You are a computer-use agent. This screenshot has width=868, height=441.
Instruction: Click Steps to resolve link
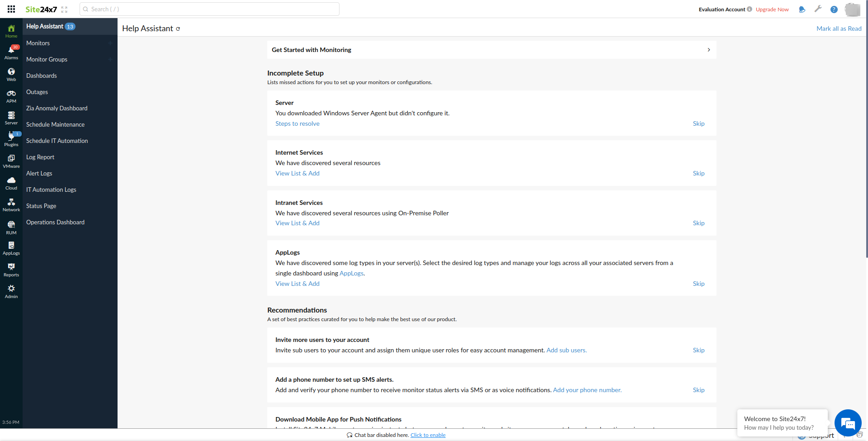pyautogui.click(x=297, y=124)
